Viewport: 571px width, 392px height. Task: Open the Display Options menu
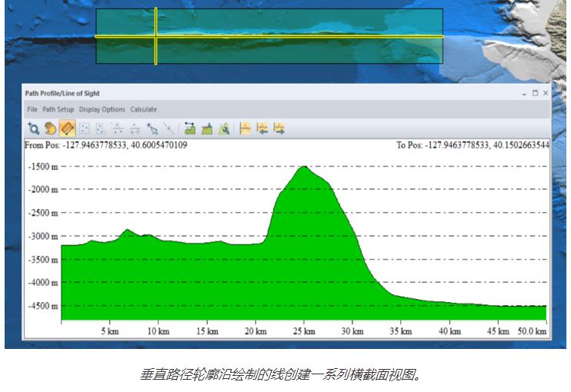102,109
